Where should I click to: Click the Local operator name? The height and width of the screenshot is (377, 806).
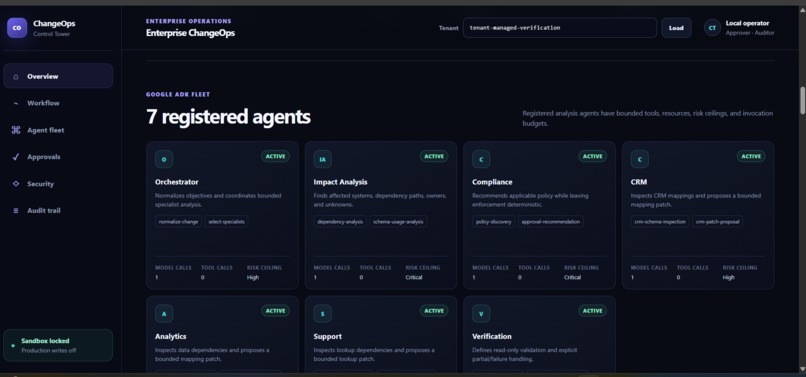[x=747, y=23]
